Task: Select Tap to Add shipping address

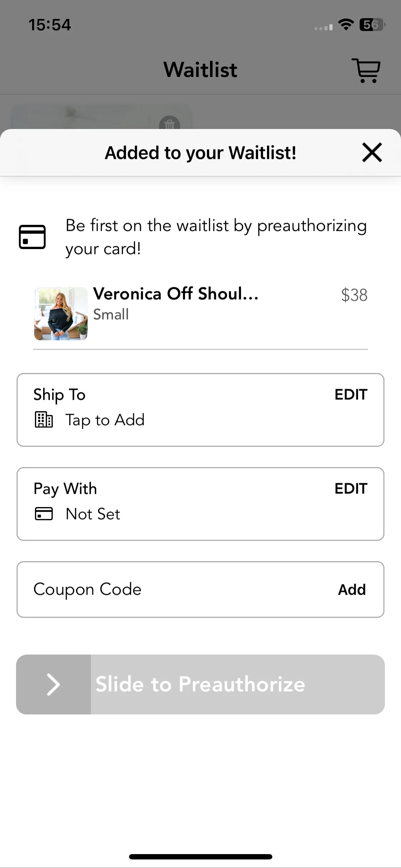Action: (x=105, y=420)
